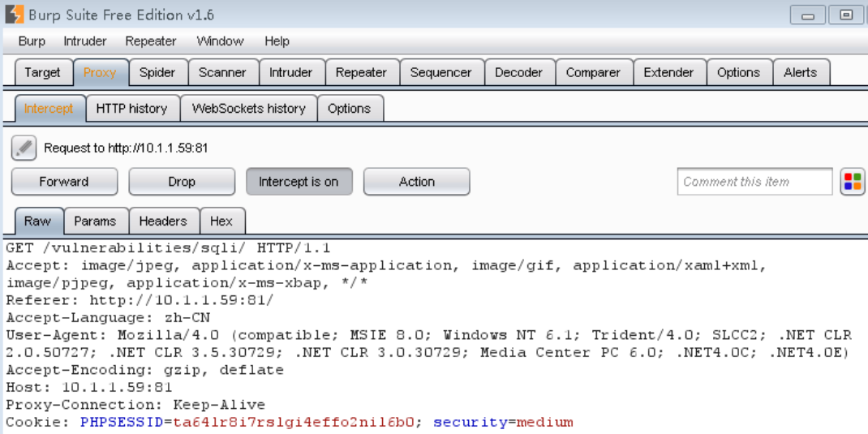Switch to the Decoder tab
Viewport: 868px width, 434px height.
(520, 72)
